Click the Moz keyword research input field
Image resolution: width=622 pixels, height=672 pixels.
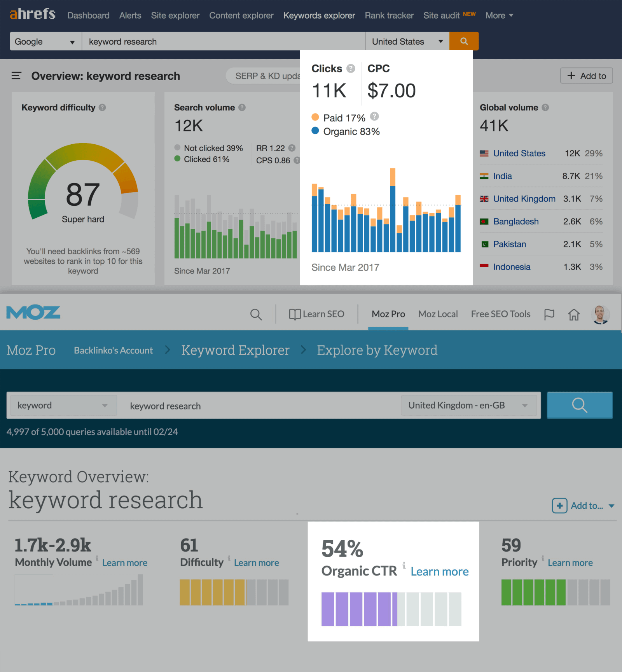(260, 406)
